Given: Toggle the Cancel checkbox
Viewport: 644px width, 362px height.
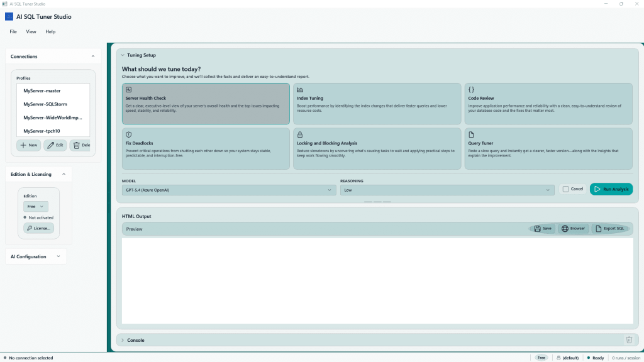Looking at the screenshot, I should pos(565,189).
